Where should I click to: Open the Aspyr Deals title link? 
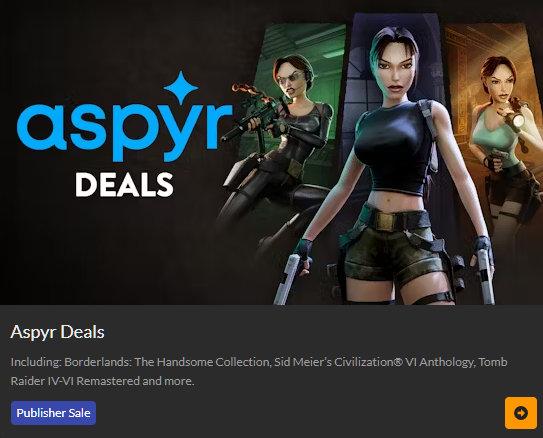(57, 332)
